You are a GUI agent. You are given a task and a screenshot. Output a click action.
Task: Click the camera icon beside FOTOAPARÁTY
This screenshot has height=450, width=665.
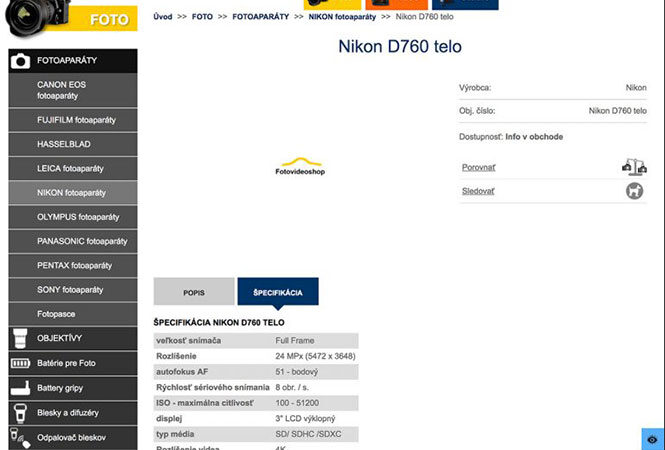tap(20, 61)
